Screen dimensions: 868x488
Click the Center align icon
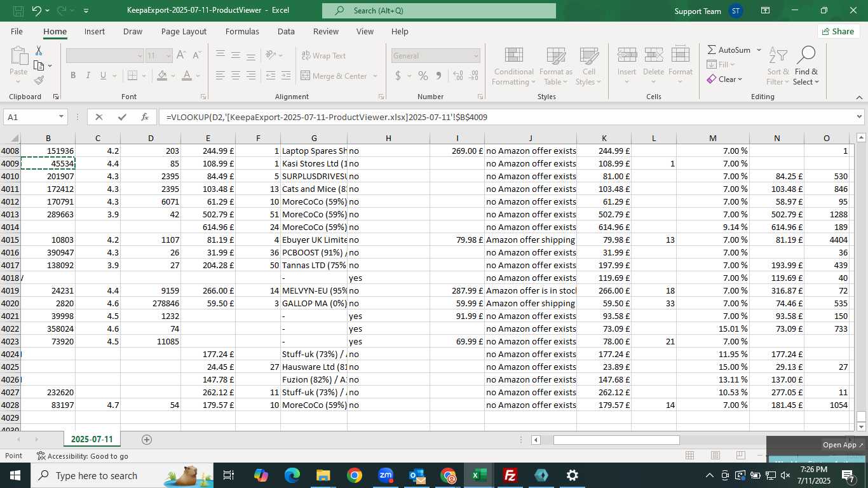[x=236, y=76]
